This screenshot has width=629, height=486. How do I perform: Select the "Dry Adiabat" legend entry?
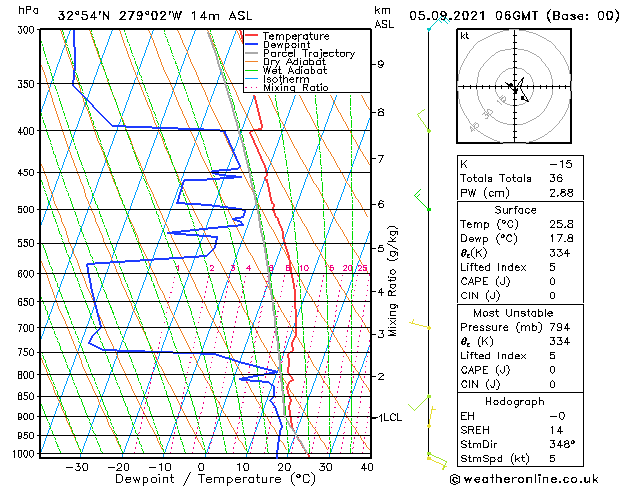point(294,62)
